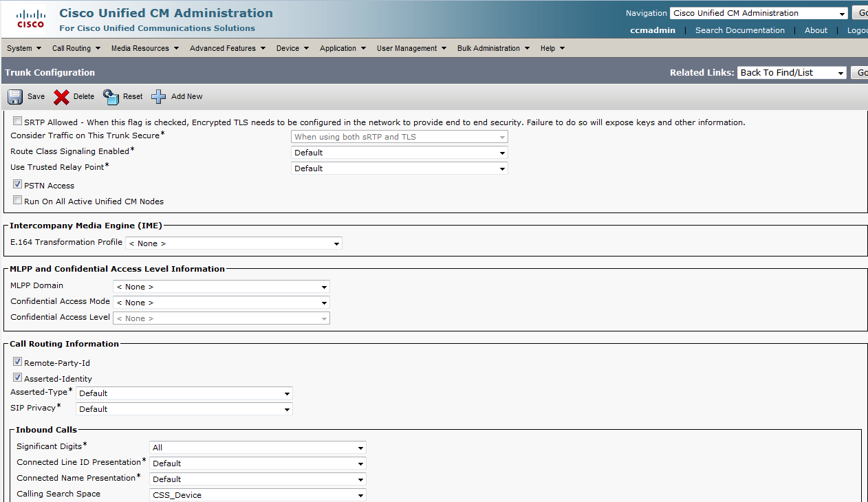Open the System menu

24,48
